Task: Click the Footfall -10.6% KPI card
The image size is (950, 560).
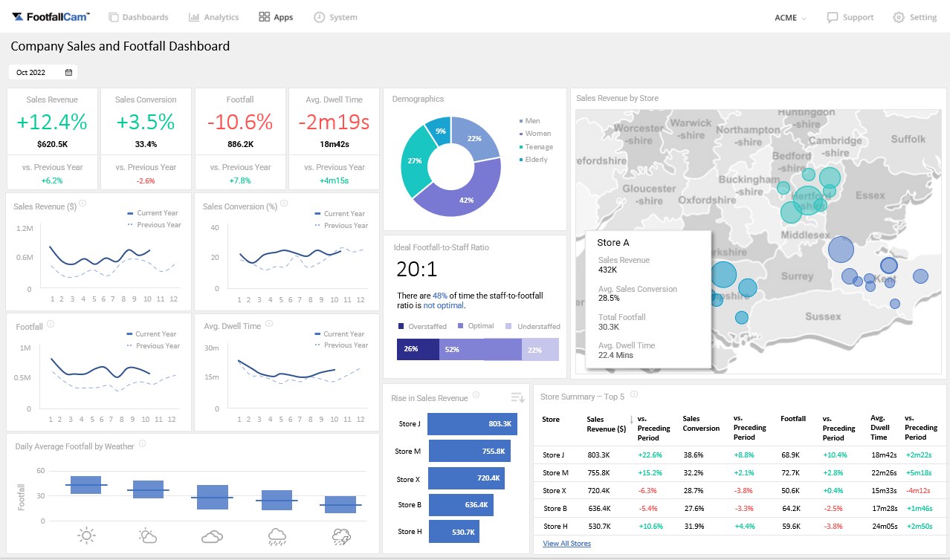Action: (240, 139)
